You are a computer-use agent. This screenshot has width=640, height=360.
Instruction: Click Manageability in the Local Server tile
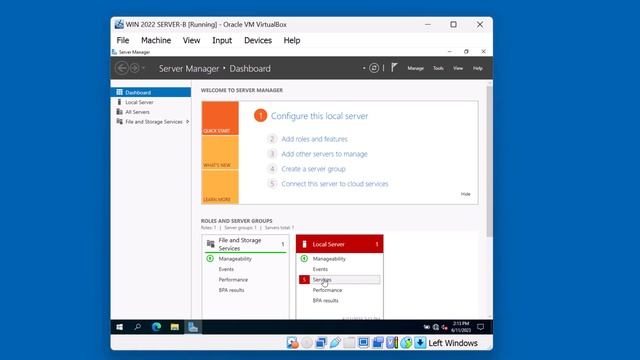coord(329,259)
